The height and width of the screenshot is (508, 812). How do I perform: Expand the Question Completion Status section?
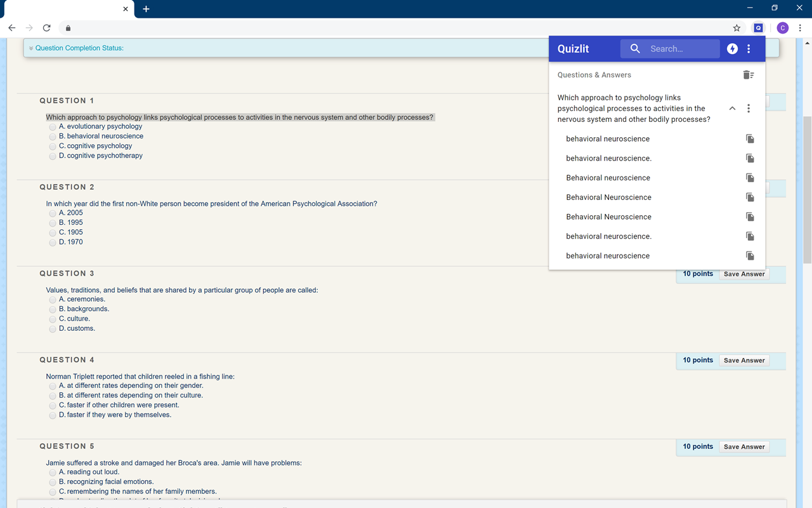[x=30, y=48]
